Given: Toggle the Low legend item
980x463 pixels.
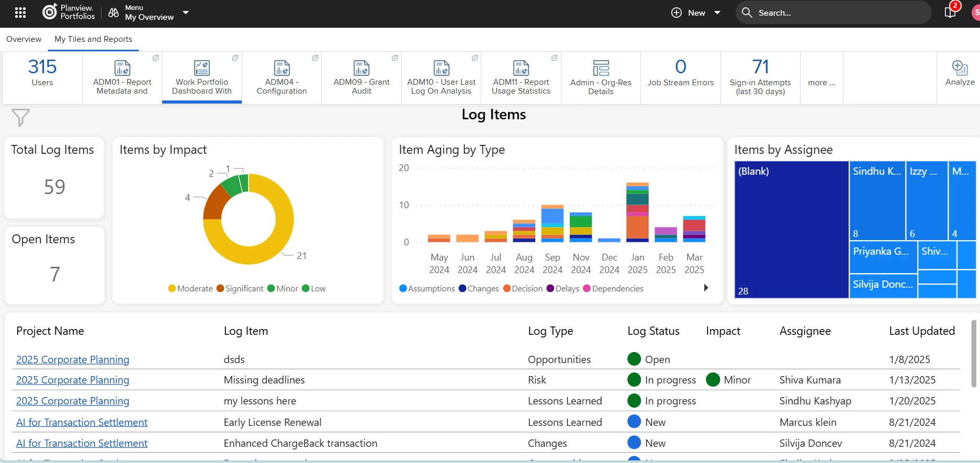Looking at the screenshot, I should tap(314, 289).
